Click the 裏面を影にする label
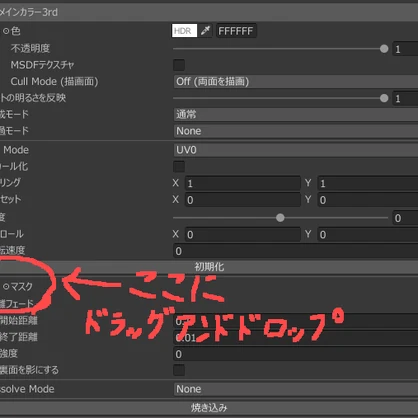The height and width of the screenshot is (418, 418). (29, 370)
